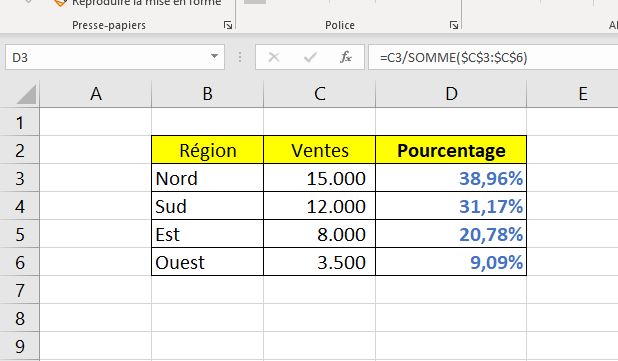
Task: Select the Ouest cell
Action: [x=208, y=262]
